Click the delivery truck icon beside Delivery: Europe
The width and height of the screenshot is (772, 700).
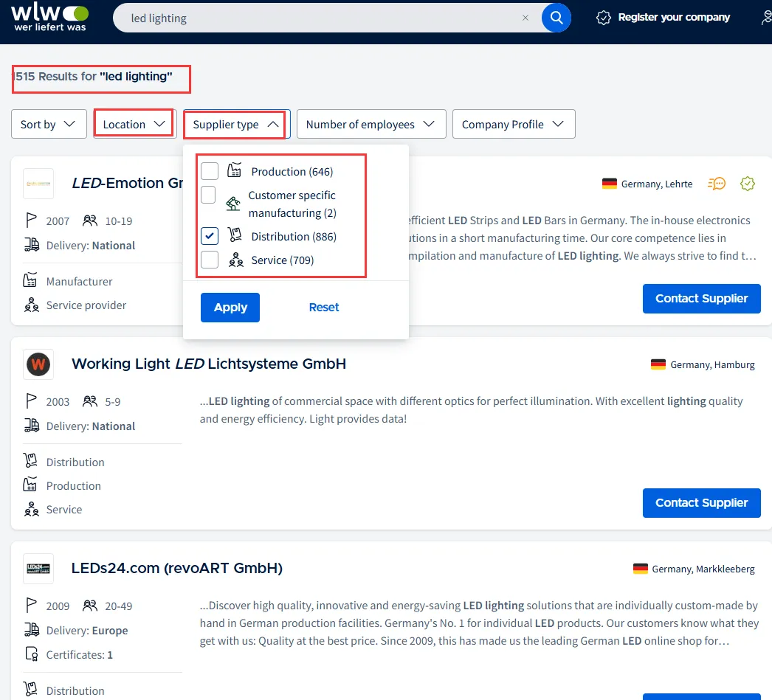coord(32,630)
